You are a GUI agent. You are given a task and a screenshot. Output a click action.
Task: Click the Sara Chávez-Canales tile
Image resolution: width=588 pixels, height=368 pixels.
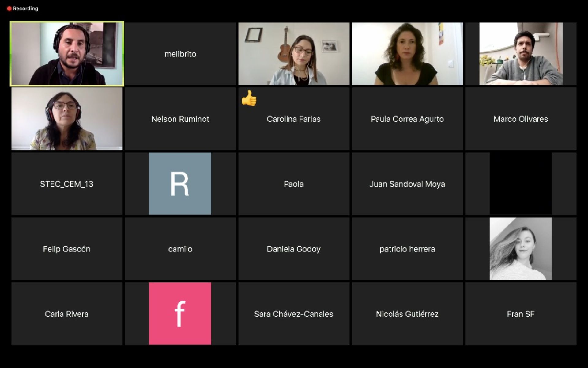(x=294, y=314)
